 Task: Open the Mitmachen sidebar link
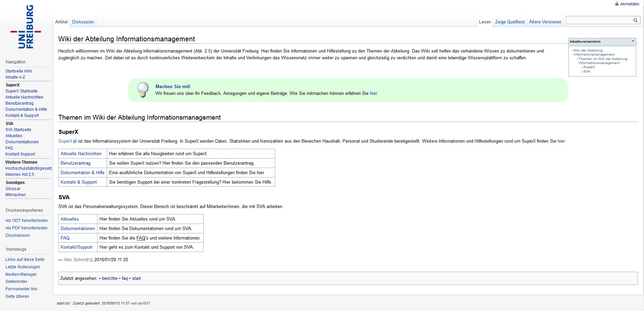coord(16,195)
